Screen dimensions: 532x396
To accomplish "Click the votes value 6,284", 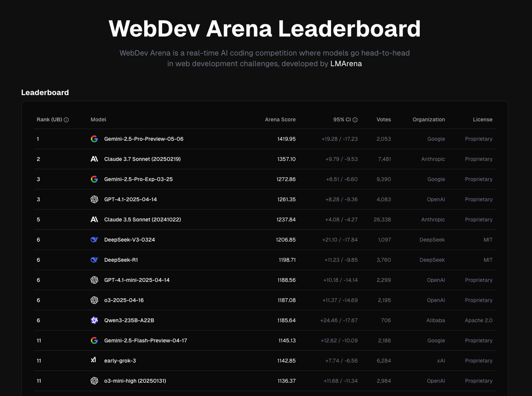I will click(384, 361).
